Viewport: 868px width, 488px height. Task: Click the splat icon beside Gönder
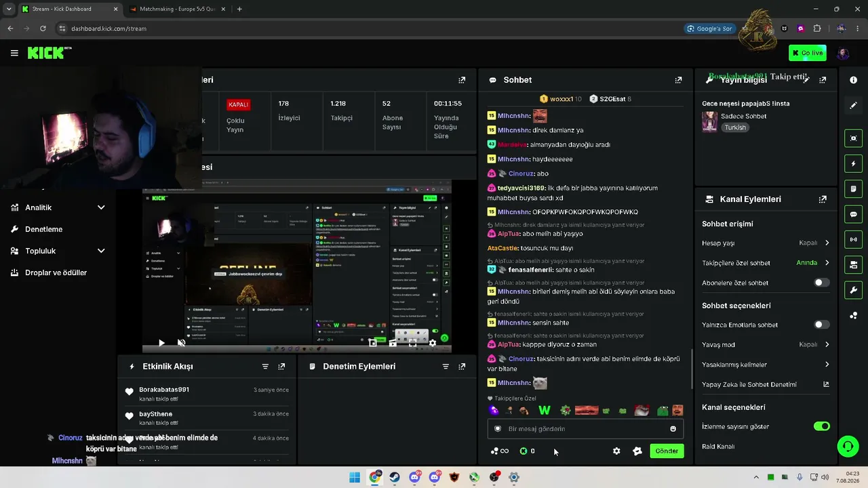coord(637,451)
